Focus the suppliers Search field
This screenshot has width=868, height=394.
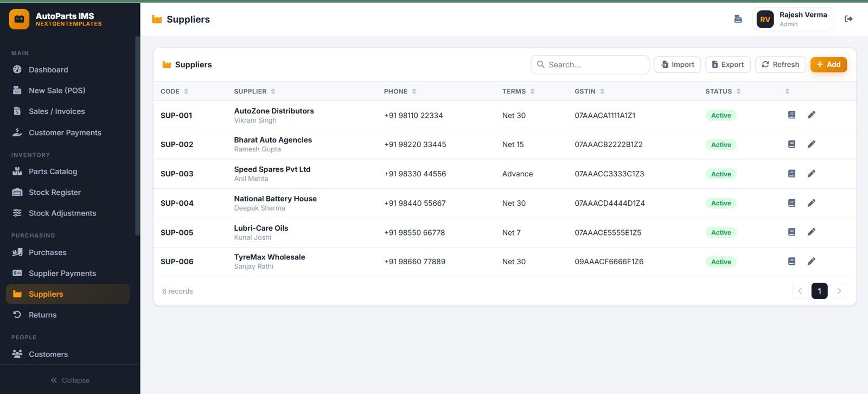pos(590,65)
